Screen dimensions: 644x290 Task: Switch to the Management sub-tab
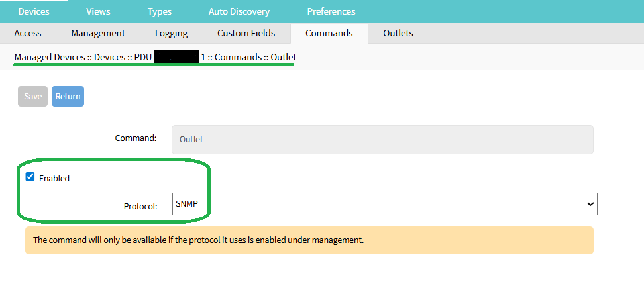click(x=98, y=33)
